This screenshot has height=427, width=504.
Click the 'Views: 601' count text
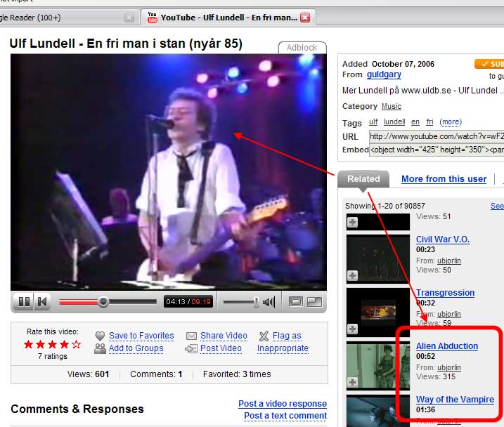coord(88,374)
